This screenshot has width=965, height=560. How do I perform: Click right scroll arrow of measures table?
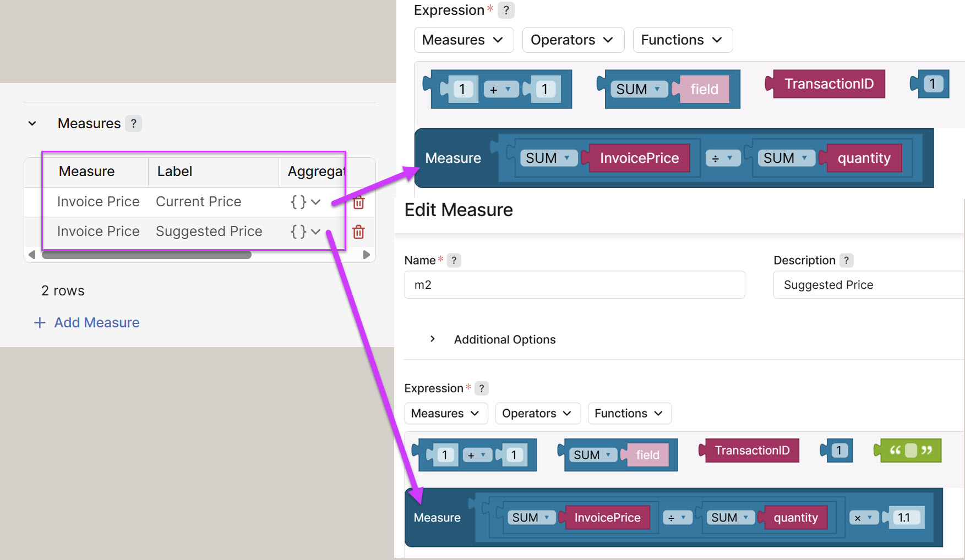point(366,255)
